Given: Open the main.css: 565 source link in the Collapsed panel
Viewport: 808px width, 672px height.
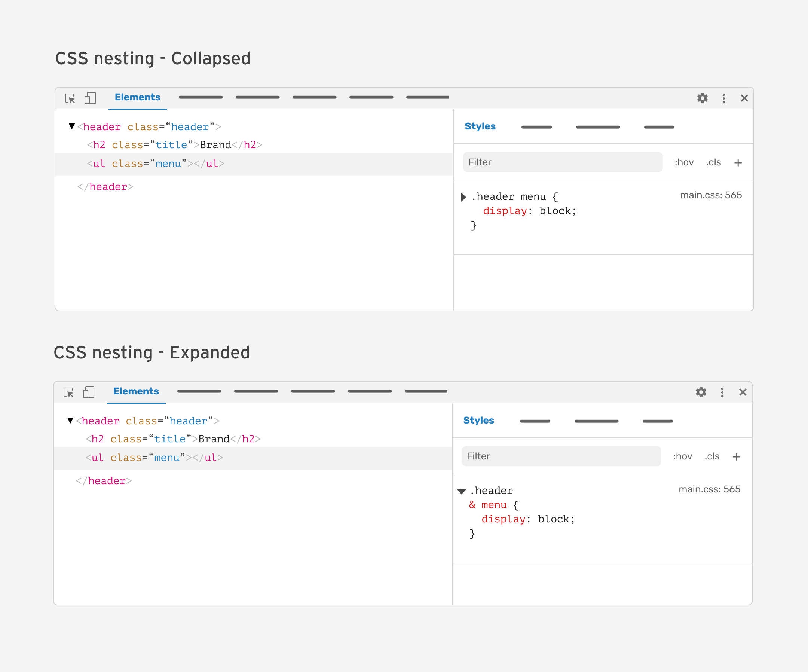Looking at the screenshot, I should click(711, 195).
